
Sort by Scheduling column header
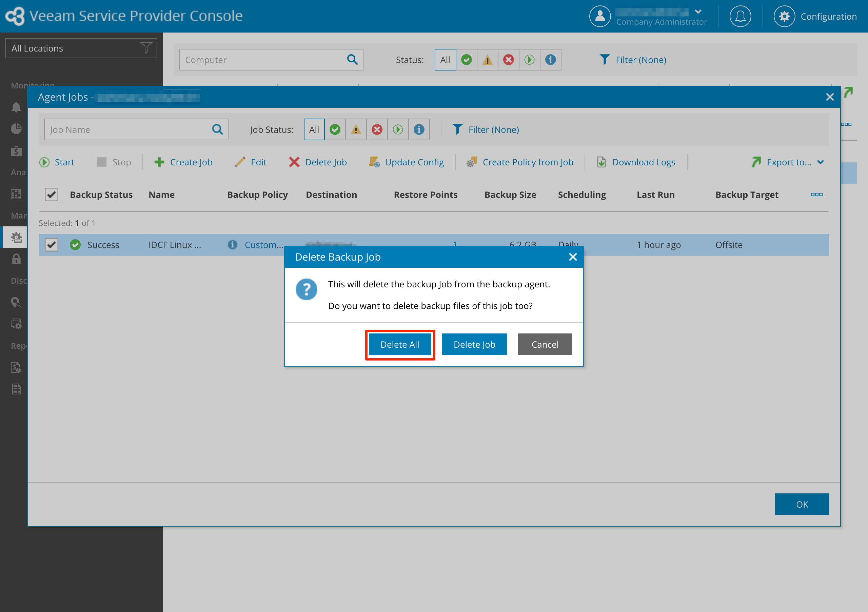(x=582, y=195)
